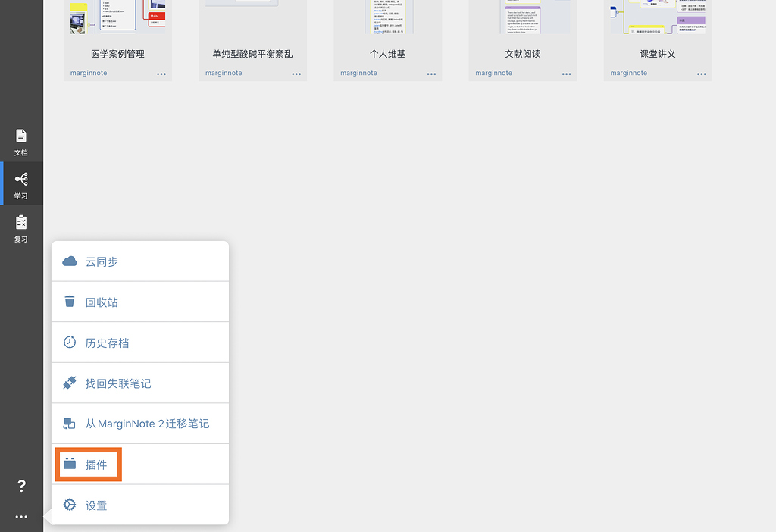Click the 设置 gear icon
Image resolution: width=776 pixels, height=532 pixels.
pyautogui.click(x=70, y=505)
